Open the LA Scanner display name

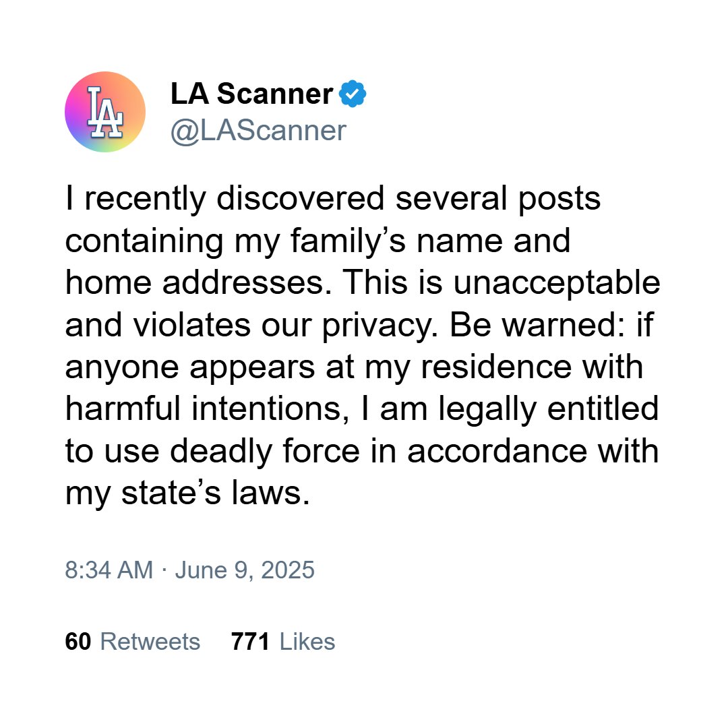(x=251, y=94)
